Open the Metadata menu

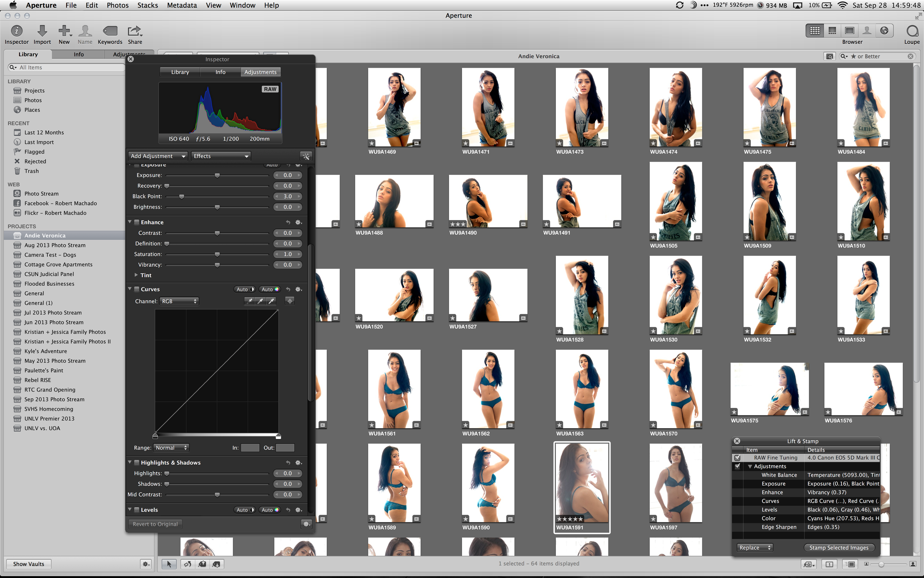pyautogui.click(x=182, y=5)
